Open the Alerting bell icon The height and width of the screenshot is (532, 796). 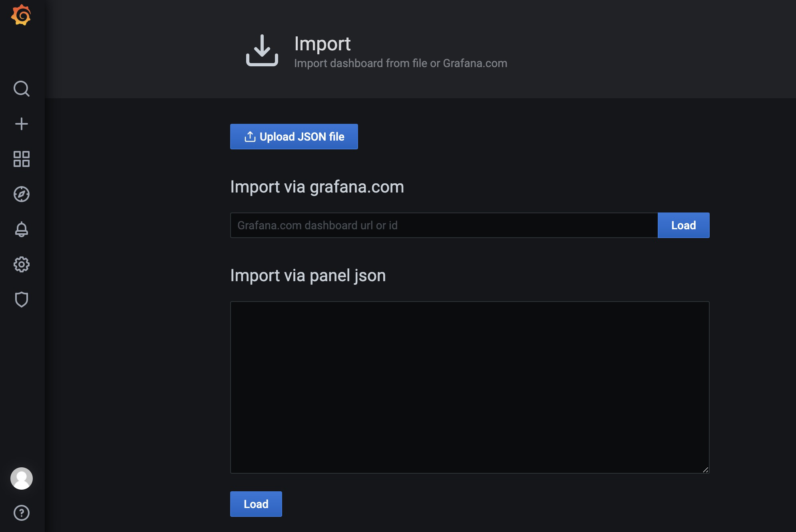[22, 228]
